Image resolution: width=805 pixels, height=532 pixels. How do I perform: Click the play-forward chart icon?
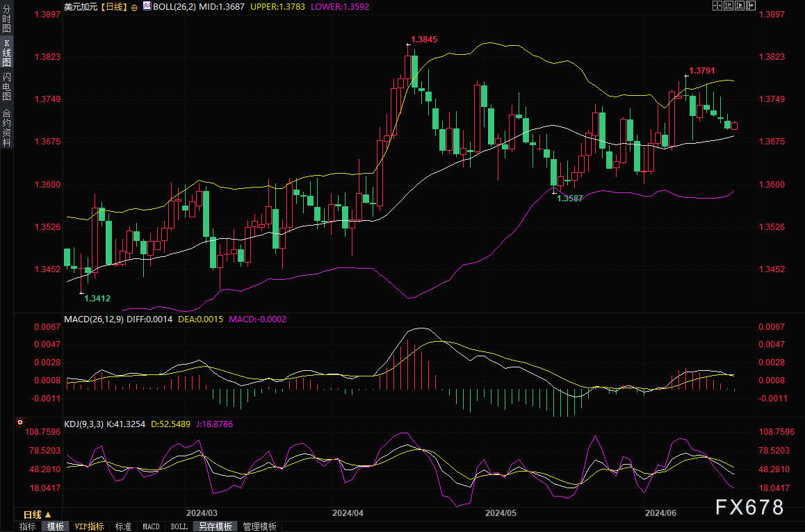(739, 6)
